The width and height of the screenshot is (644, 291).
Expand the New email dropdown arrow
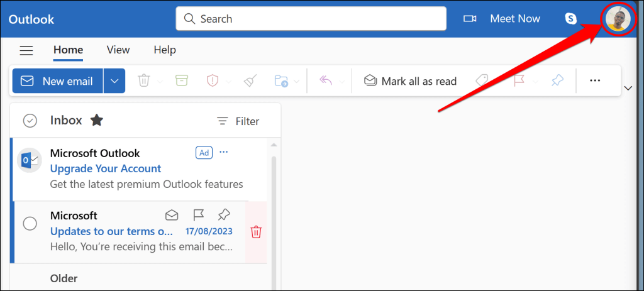tap(114, 81)
